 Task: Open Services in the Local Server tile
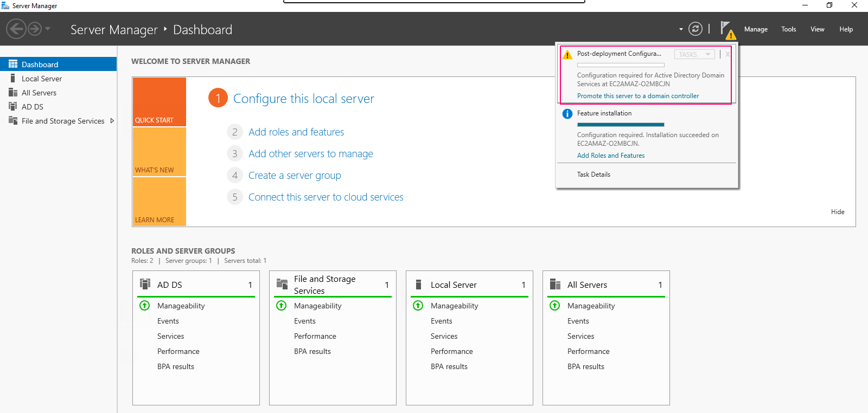(x=444, y=336)
